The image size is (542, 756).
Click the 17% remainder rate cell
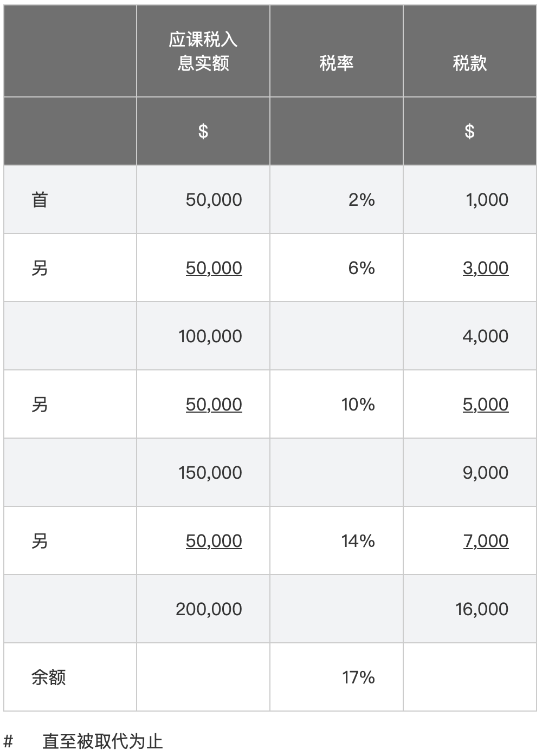point(337,677)
